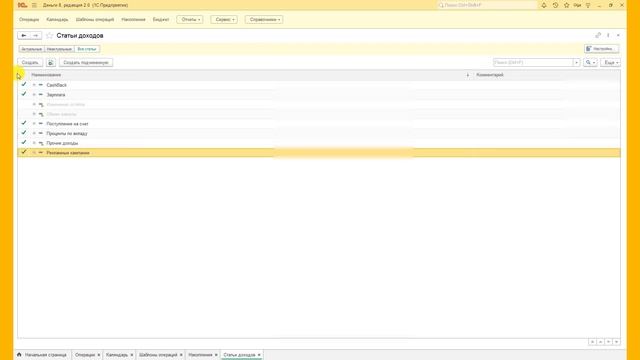Screen dimensions: 640x360
Task: Click the CashBack row item icon
Action: (x=41, y=85)
